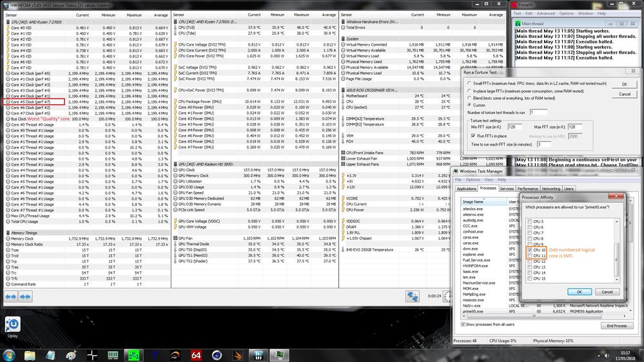Open the Uplay desktop shortcut
The width and height of the screenshot is (644, 362).
pos(13,327)
